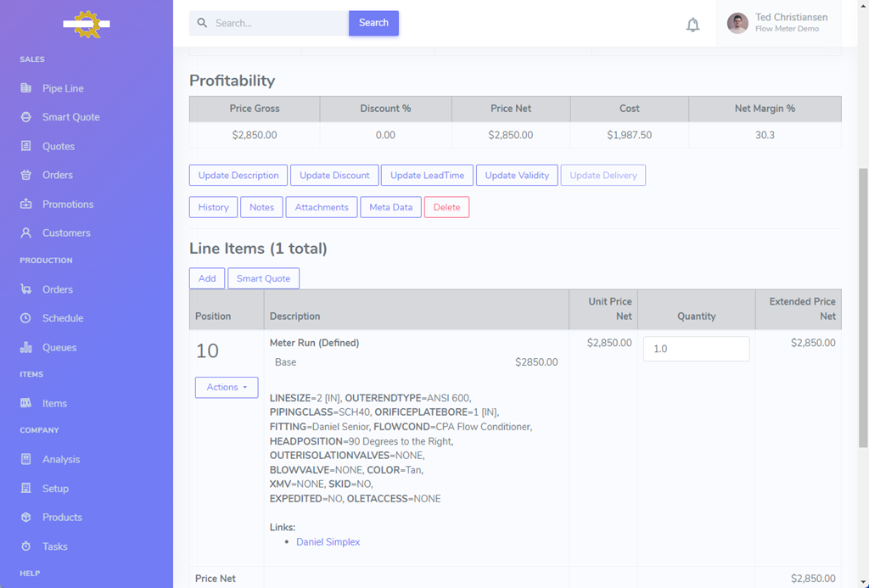The image size is (869, 588).
Task: Click the Customers person icon
Action: [26, 233]
